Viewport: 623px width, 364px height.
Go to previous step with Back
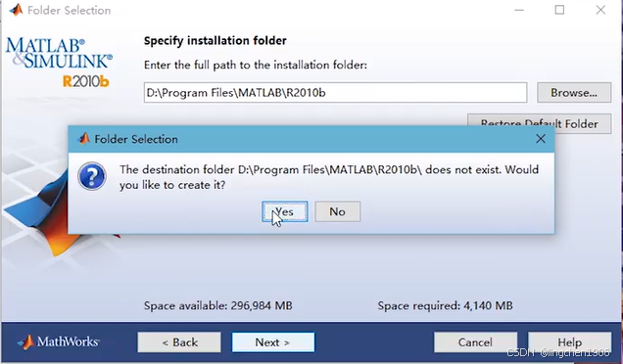[x=179, y=342]
